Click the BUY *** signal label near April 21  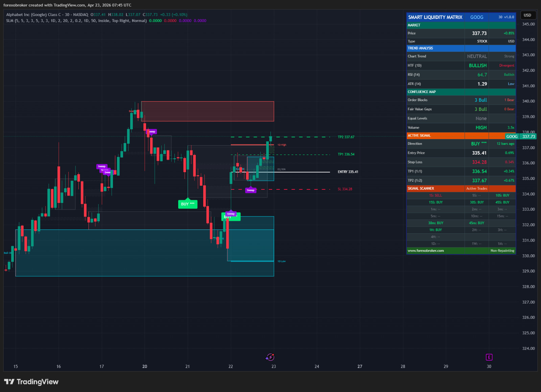pos(188,204)
